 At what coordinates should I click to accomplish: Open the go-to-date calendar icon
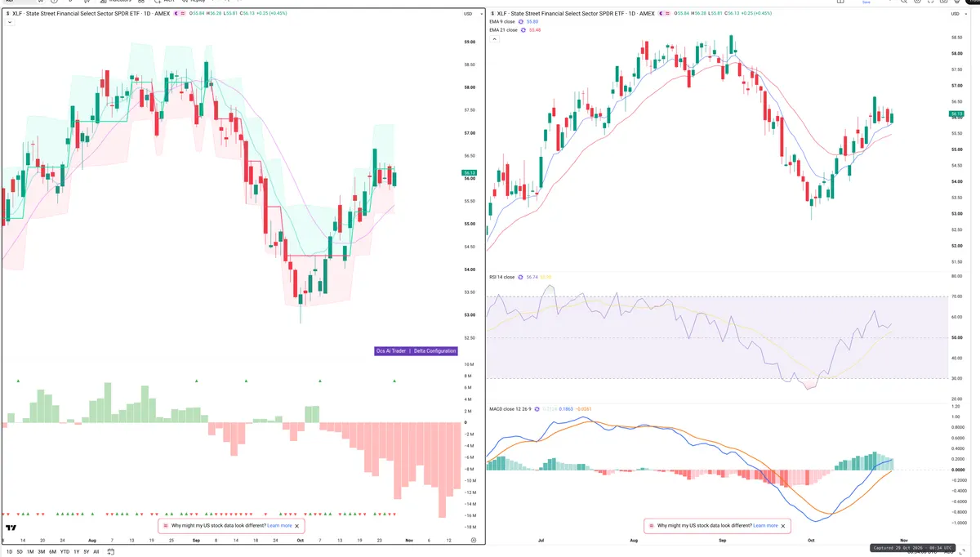point(109,552)
